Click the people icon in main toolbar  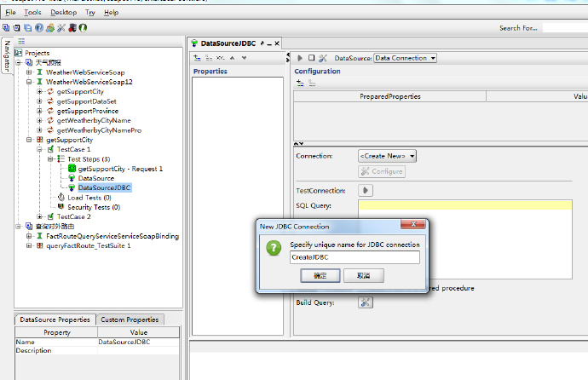[x=50, y=28]
